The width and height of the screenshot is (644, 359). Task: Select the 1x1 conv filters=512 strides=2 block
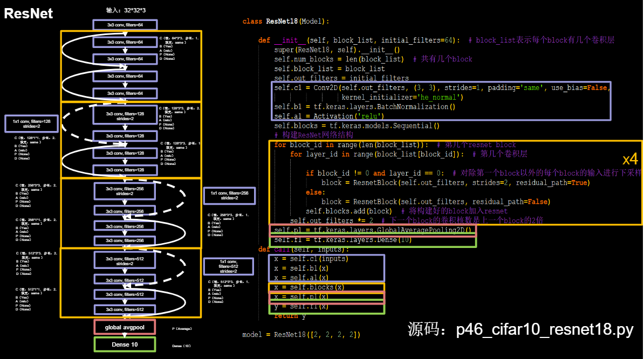[x=229, y=266]
